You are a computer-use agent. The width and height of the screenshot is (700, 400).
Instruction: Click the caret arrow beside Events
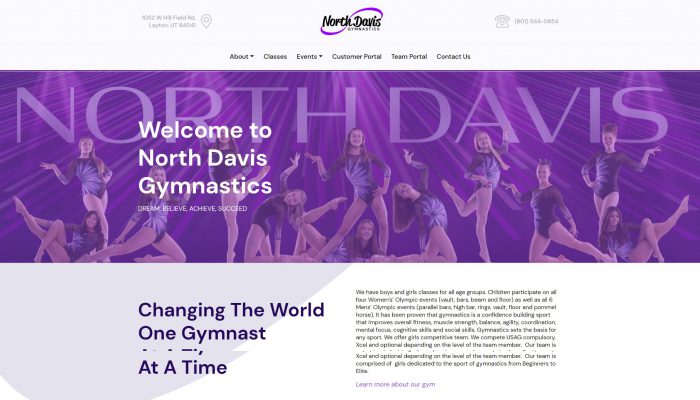[321, 57]
